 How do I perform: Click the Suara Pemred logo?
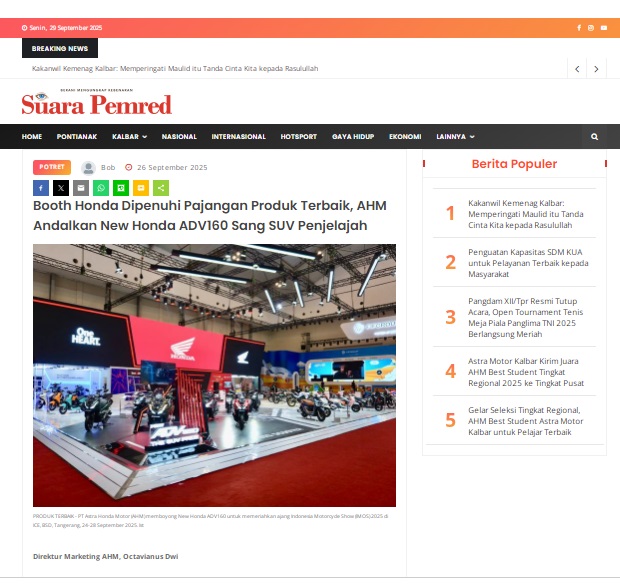97,104
